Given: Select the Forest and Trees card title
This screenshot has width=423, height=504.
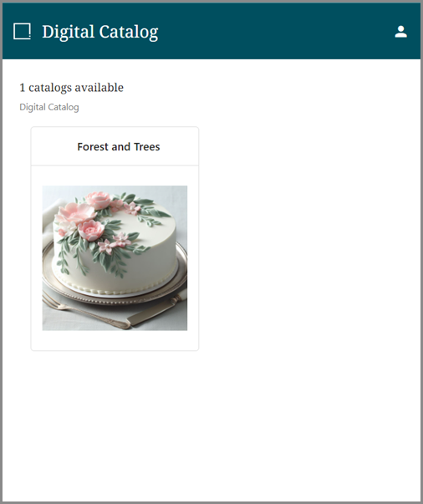Looking at the screenshot, I should pyautogui.click(x=119, y=146).
